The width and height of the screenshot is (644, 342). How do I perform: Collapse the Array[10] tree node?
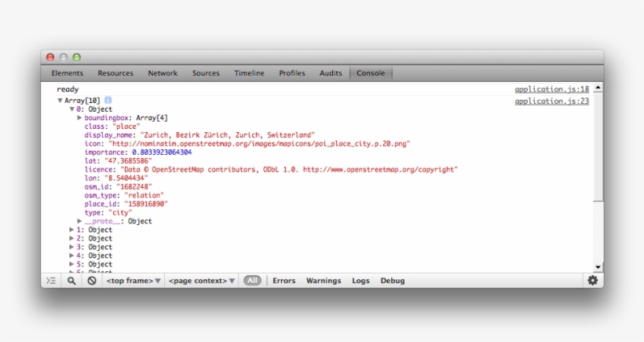pyautogui.click(x=60, y=101)
